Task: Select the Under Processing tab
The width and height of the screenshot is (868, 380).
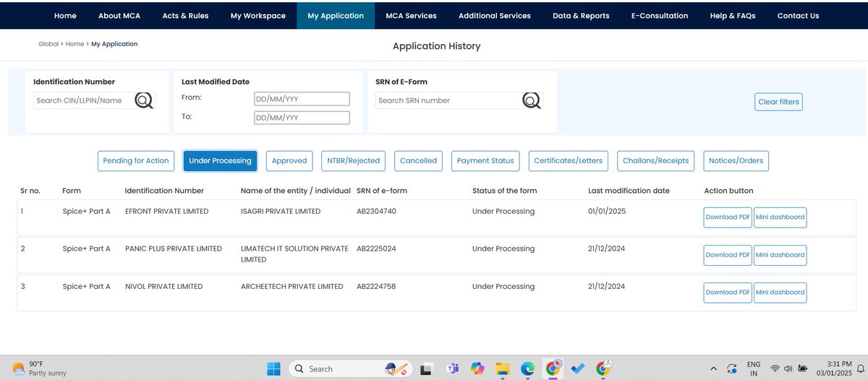Action: coord(220,161)
